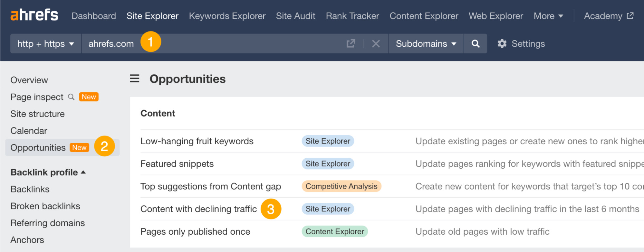
Task: Open the URL in a new tab icon
Action: 351,43
